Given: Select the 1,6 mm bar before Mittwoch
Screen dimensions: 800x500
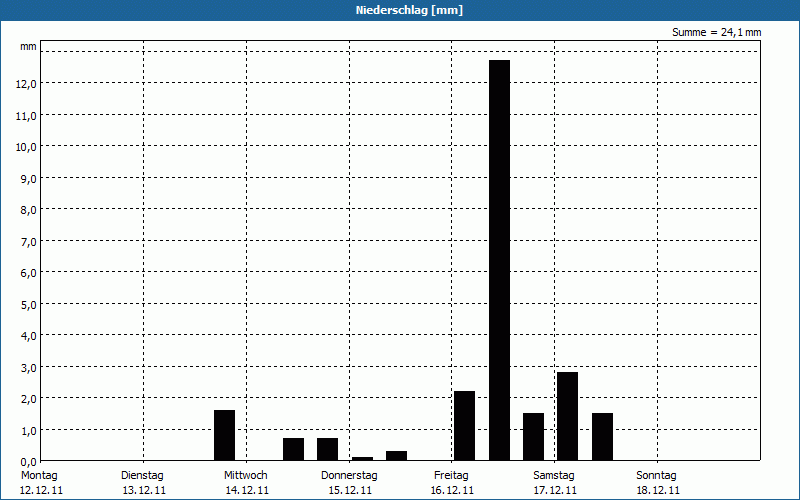Looking at the screenshot, I should click(224, 435).
